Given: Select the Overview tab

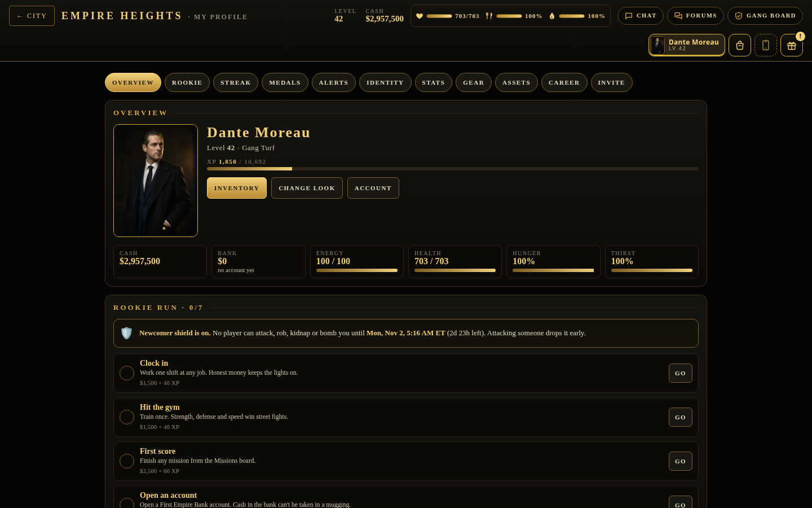Looking at the screenshot, I should [x=133, y=82].
